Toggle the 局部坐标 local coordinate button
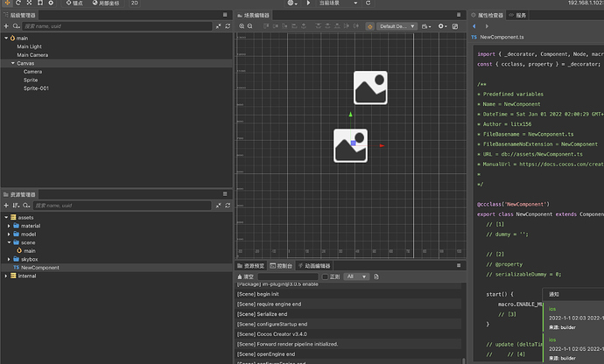Screen dimensions: 604x364 (x=106, y=3)
